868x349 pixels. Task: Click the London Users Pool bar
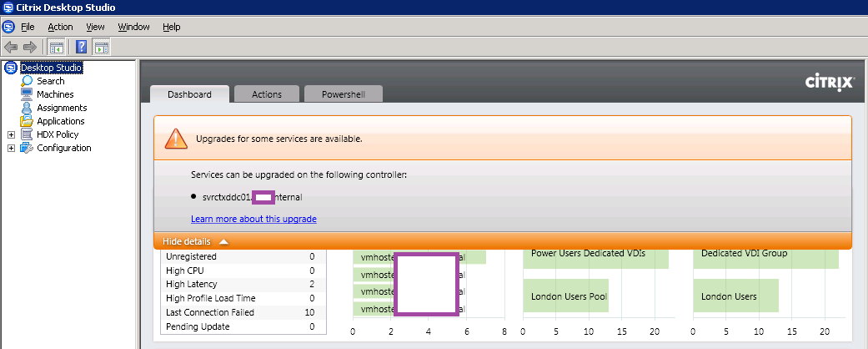566,296
